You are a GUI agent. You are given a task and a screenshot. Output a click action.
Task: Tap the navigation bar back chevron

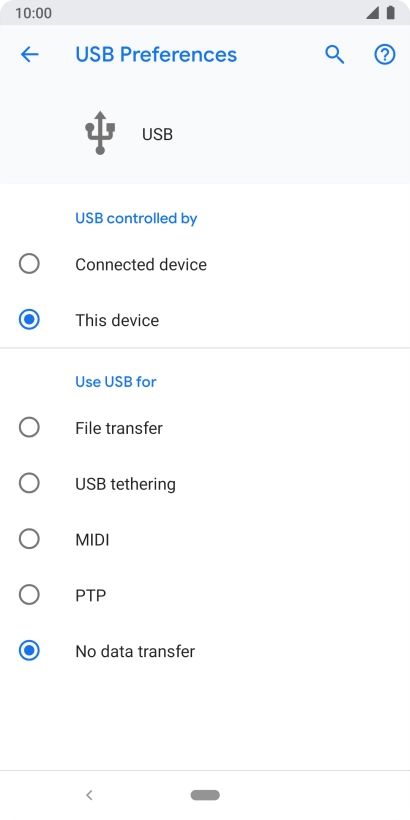click(89, 795)
